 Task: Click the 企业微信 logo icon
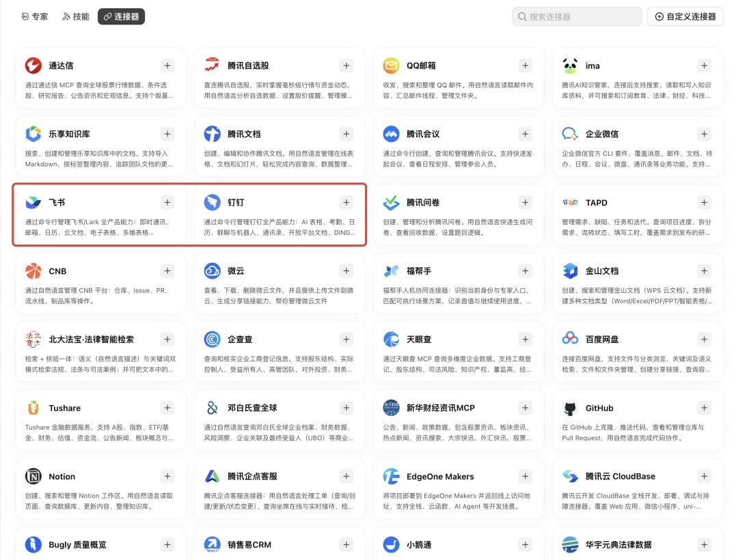pos(570,134)
